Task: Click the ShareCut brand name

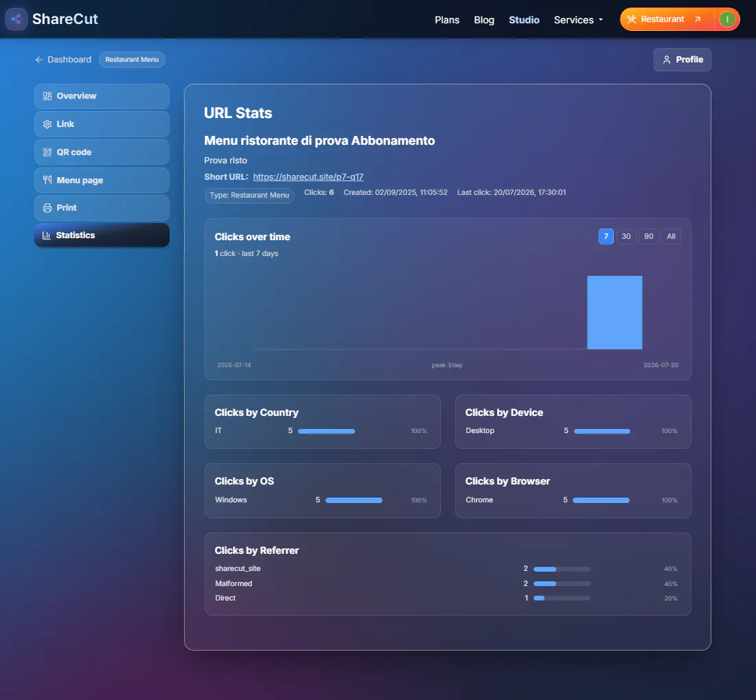Action: [x=65, y=19]
